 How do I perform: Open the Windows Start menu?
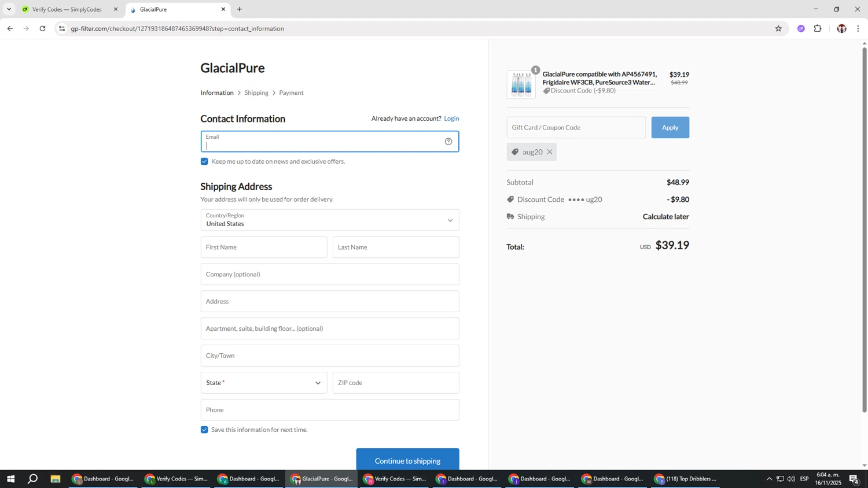click(10, 479)
